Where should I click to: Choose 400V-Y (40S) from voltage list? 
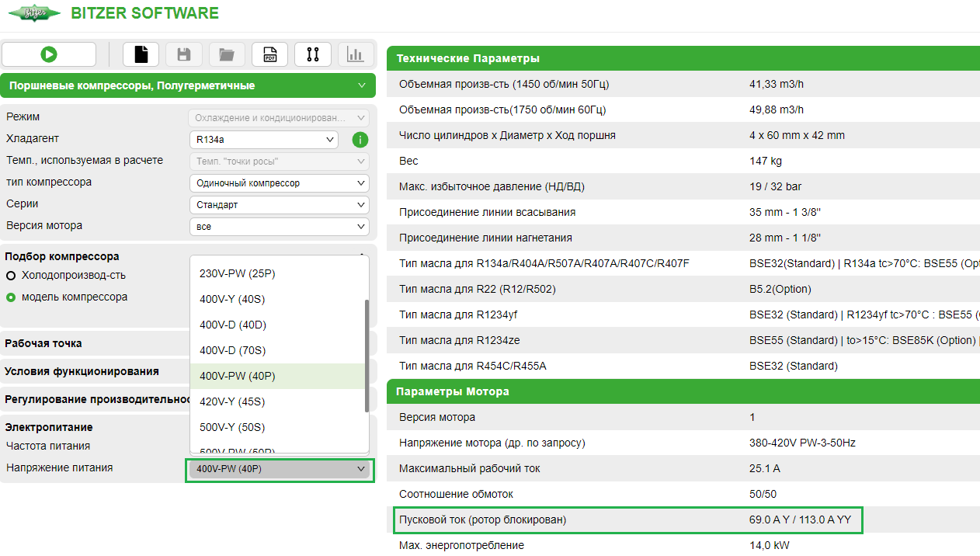pos(232,299)
